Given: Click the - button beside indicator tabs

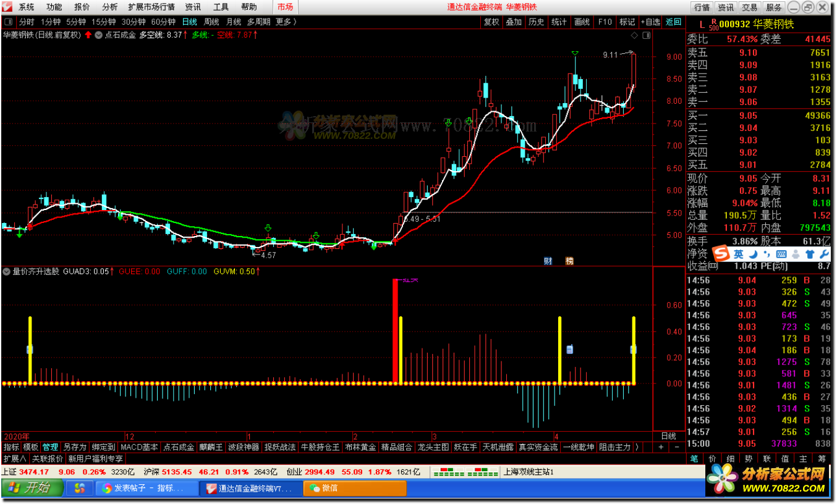Looking at the screenshot, I should (676, 447).
